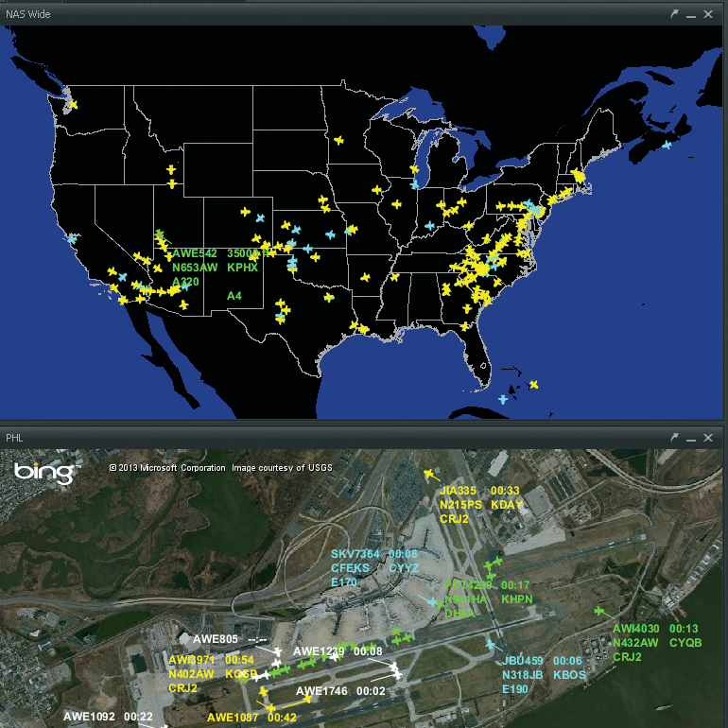
Task: Select the cyan aircraft near San Francisco coast
Action: 72,239
